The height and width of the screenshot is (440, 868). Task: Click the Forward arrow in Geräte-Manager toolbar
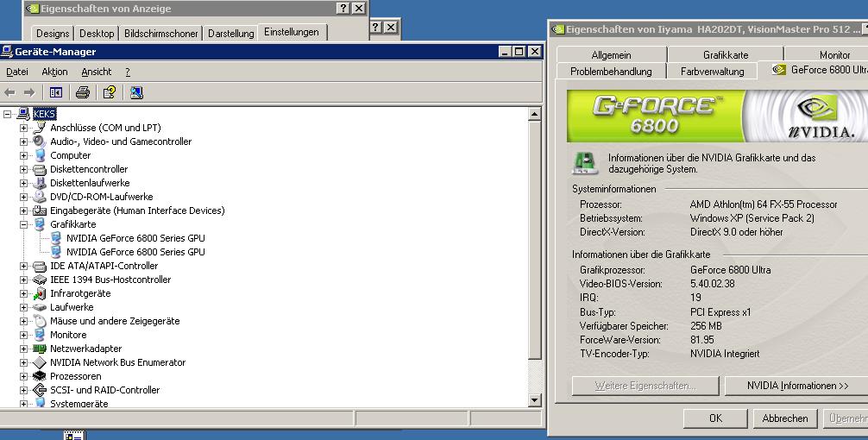pos(29,92)
